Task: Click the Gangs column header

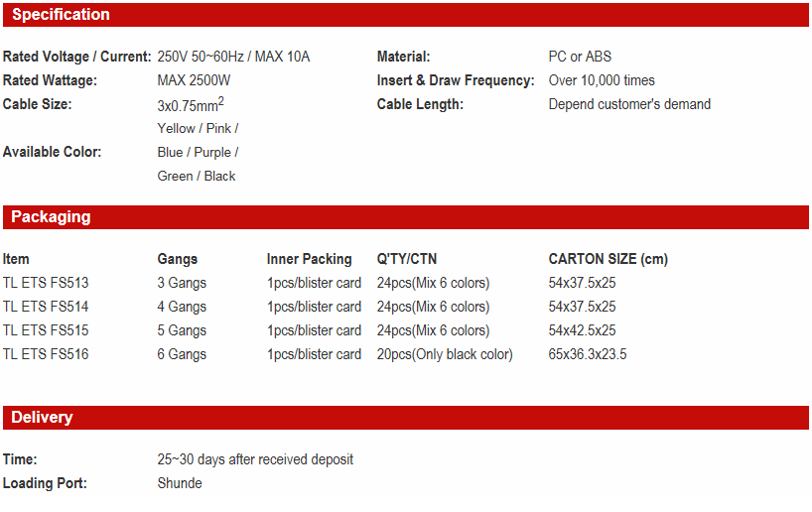Action: 178,259
